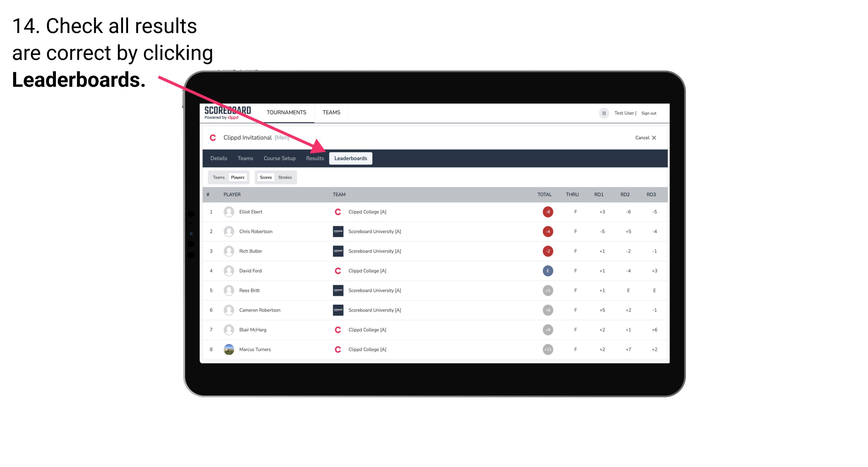
Task: Click the Marcus Turners profile picture icon
Action: (x=228, y=349)
